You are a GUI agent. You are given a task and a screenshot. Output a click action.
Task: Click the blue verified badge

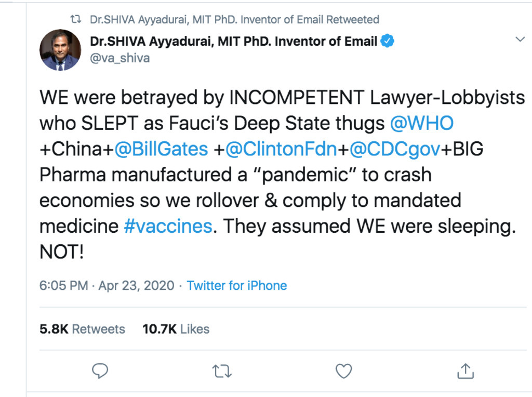388,41
